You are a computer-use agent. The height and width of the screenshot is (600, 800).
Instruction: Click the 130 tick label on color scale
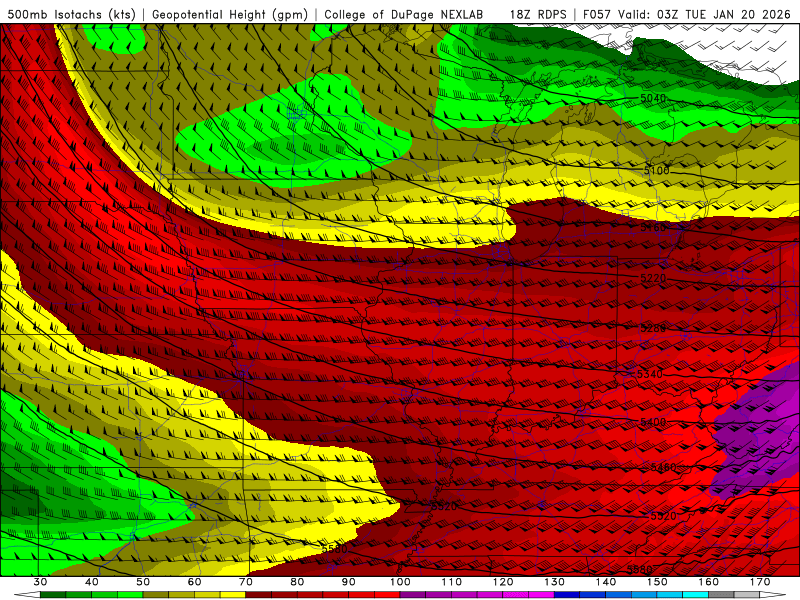555,582
